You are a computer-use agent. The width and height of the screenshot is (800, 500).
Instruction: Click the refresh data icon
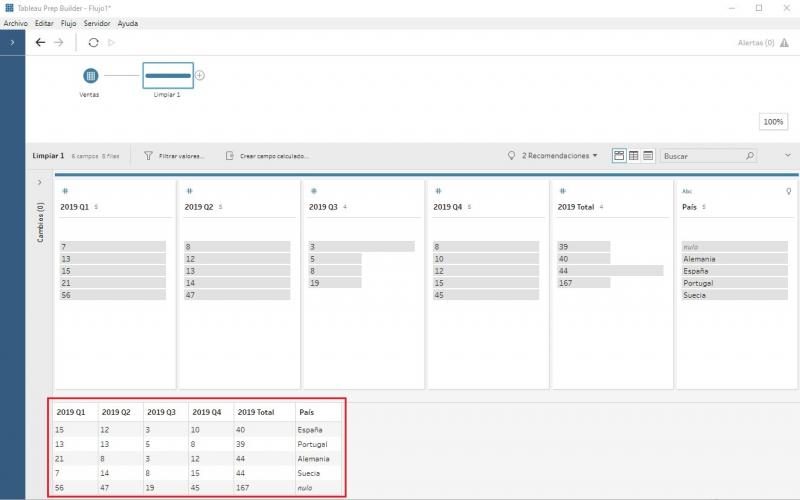point(93,43)
